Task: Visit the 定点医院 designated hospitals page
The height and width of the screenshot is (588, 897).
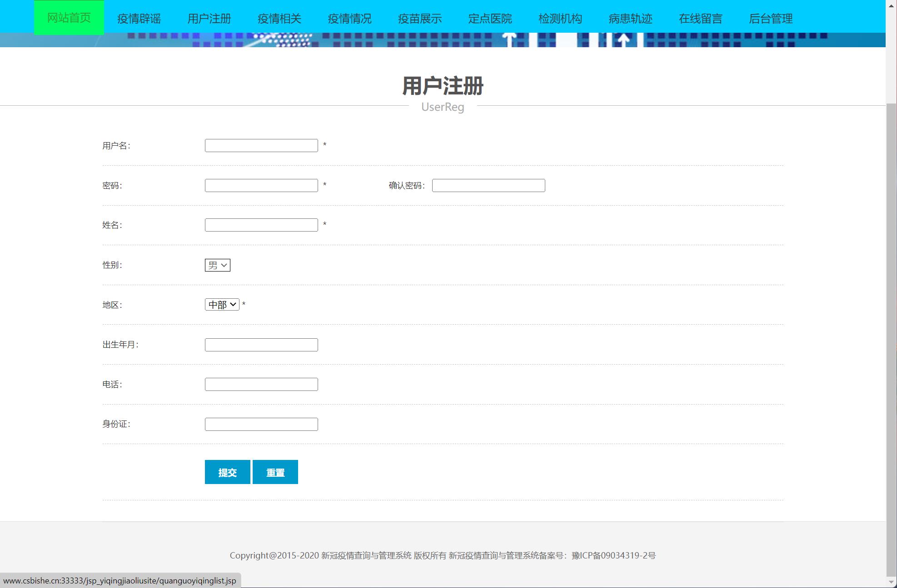Action: point(489,19)
